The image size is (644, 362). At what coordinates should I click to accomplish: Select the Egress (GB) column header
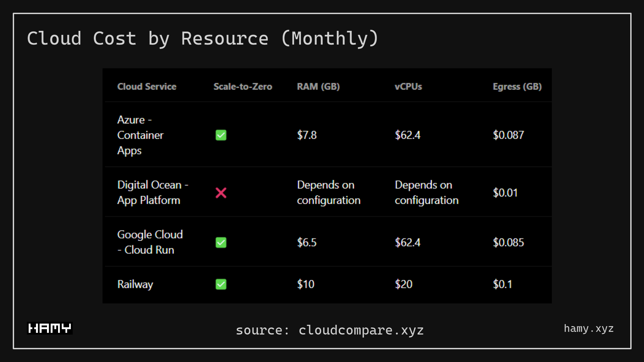[x=517, y=86]
